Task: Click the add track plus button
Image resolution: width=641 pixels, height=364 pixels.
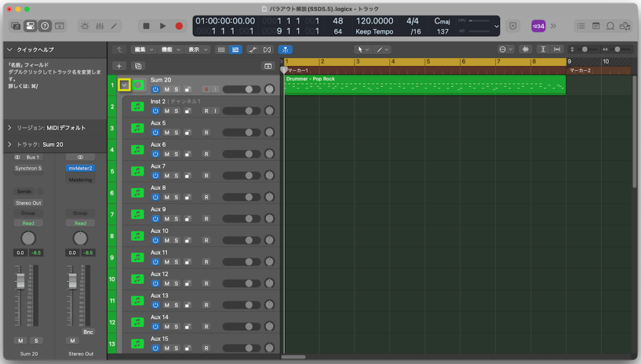Action: coord(120,66)
